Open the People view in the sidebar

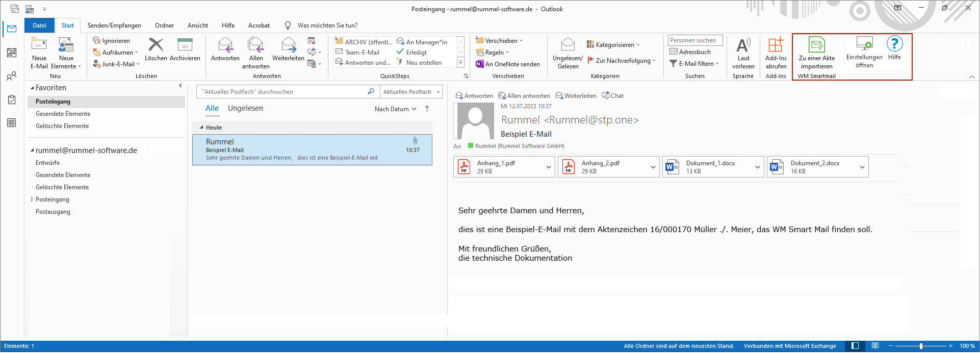pos(12,77)
